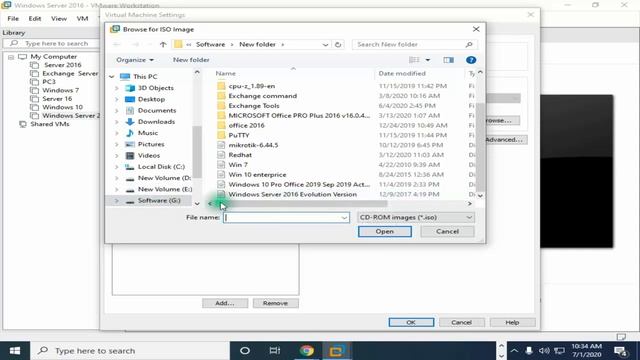Click the mikrotik-6.44.5 file icon
Viewport: 640px width, 360px height.
pyautogui.click(x=221, y=145)
